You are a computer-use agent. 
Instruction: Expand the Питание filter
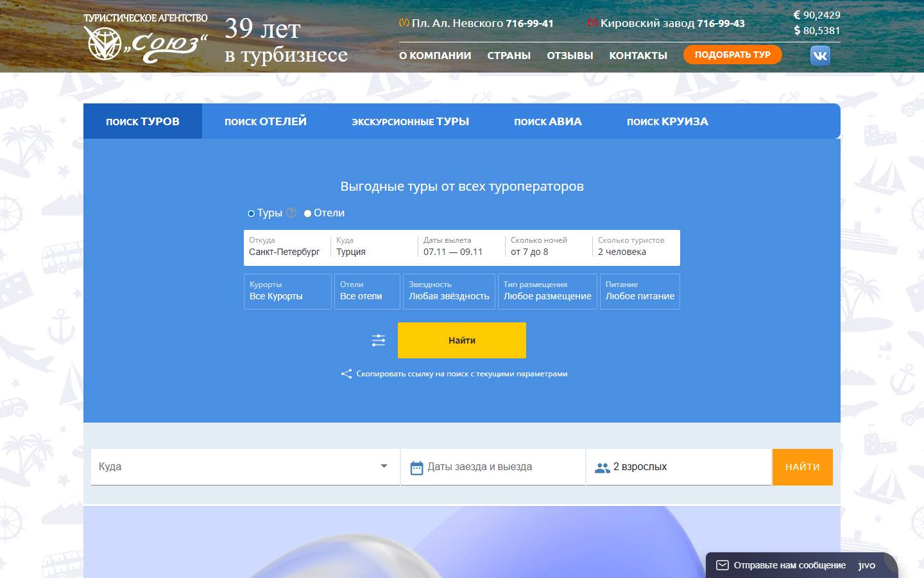(640, 292)
